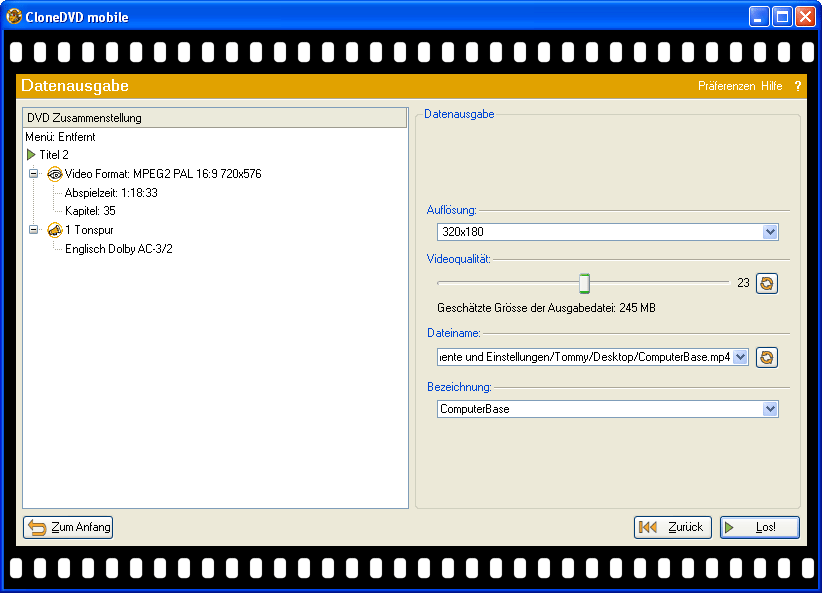
Task: Select the Video Format: MPEG2 PAL row text
Action: (x=163, y=174)
